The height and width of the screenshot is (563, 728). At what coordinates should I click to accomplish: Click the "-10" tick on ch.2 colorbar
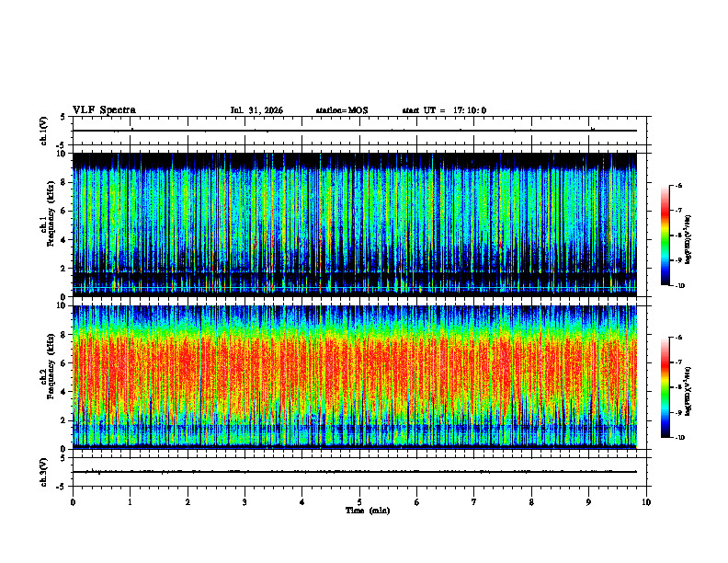[x=679, y=438]
